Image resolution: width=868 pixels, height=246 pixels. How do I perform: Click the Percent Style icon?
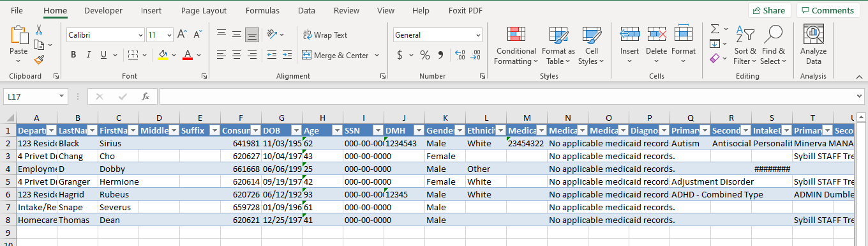(424, 55)
